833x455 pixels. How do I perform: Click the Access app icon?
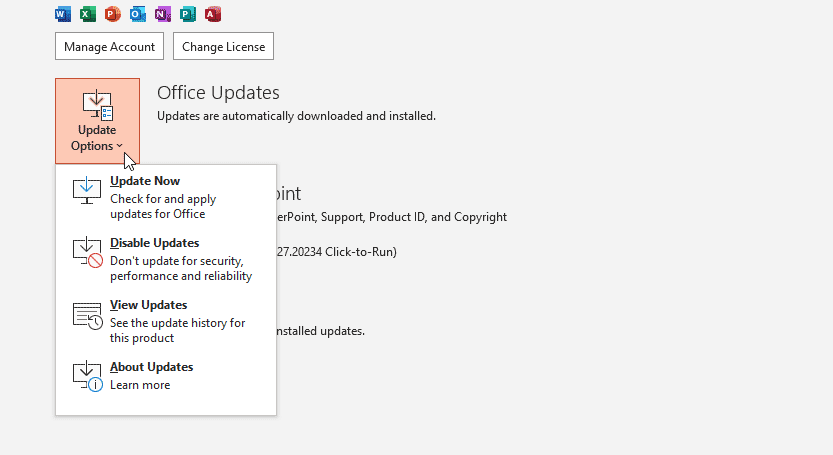(212, 14)
